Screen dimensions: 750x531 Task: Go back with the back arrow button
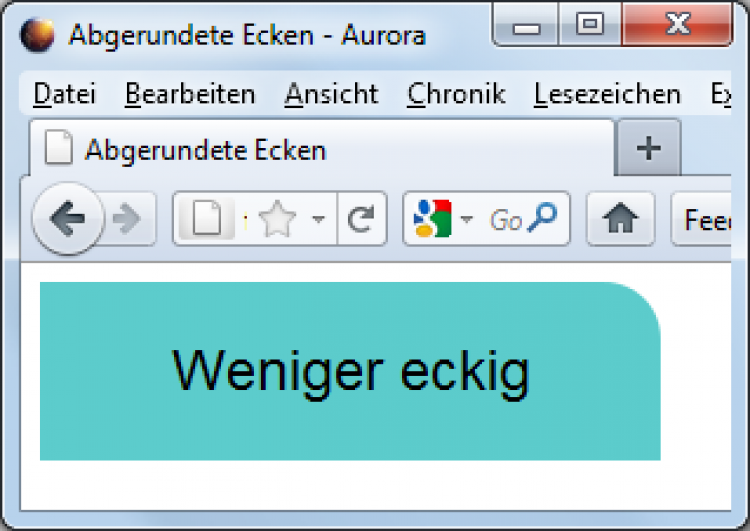tap(66, 220)
